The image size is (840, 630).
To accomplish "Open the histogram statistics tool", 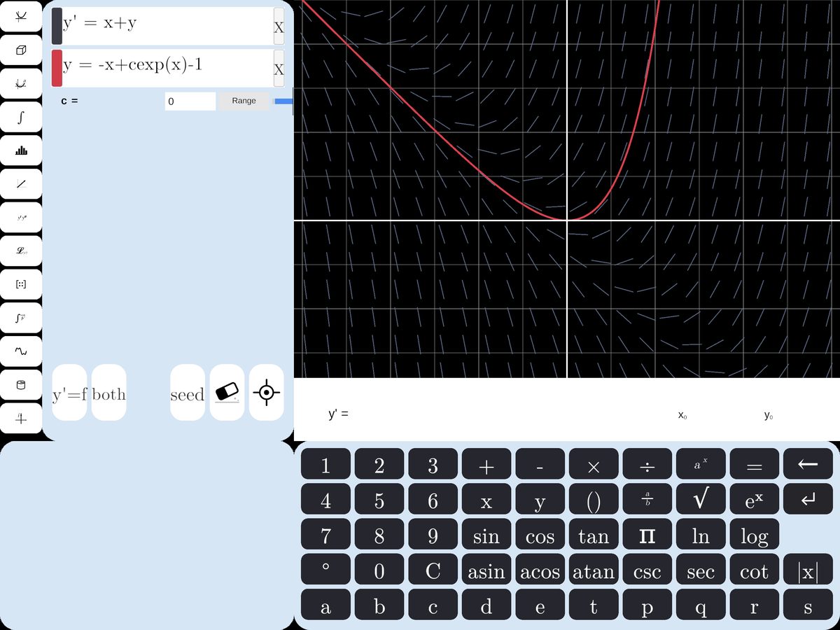I will click(x=21, y=150).
